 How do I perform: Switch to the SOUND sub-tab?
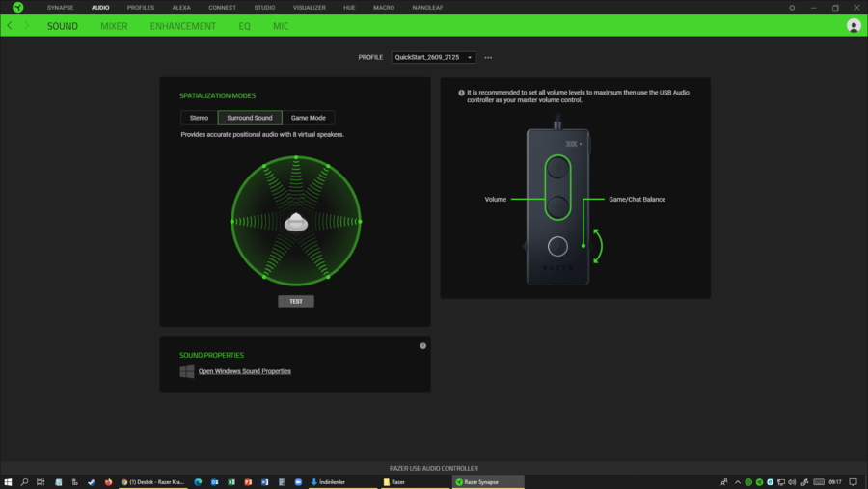point(62,26)
